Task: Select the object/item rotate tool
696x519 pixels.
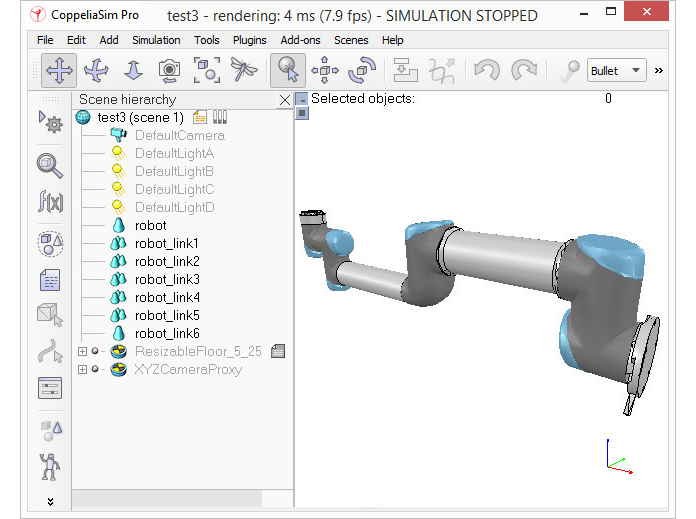Action: 362,70
